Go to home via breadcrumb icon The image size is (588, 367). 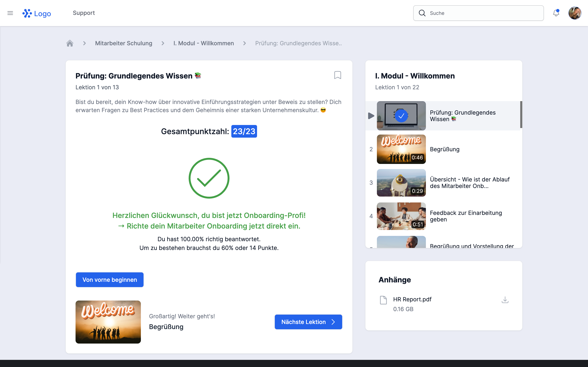point(70,43)
